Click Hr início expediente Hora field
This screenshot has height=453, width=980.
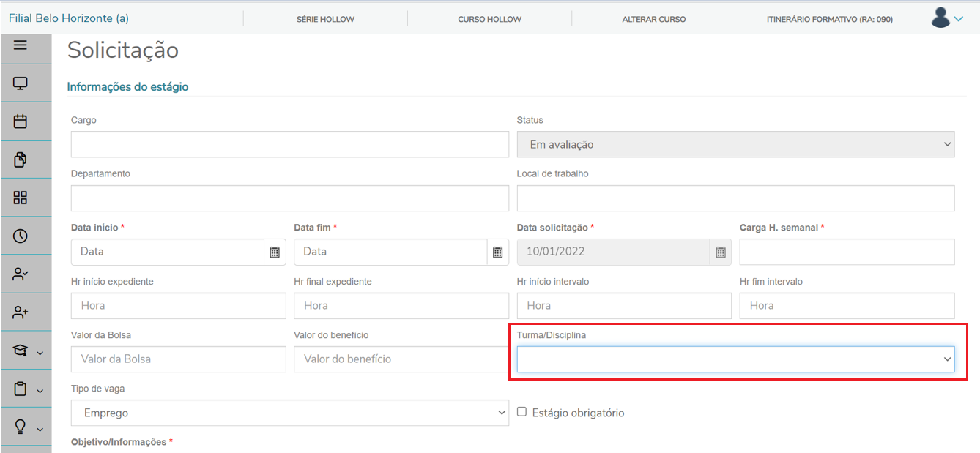point(179,306)
